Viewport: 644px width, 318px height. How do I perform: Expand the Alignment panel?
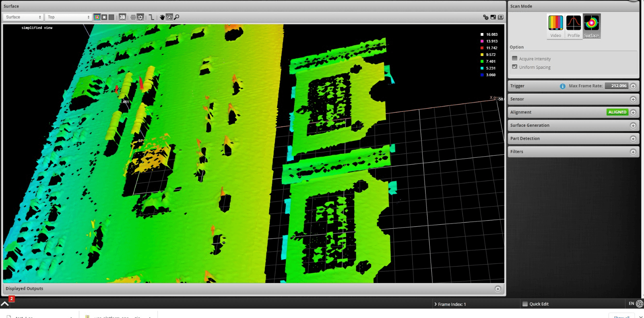633,112
